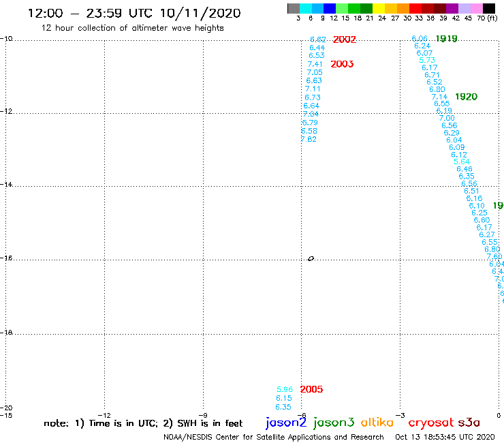Screen dimensions: 504x443
Task: Click the wave height value 7.00
Action: click(447, 118)
